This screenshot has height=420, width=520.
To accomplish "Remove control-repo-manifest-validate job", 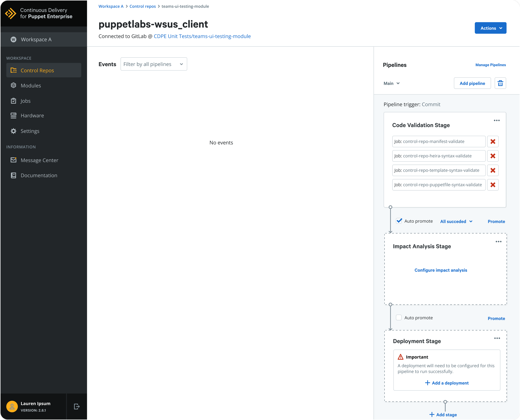I will 493,142.
